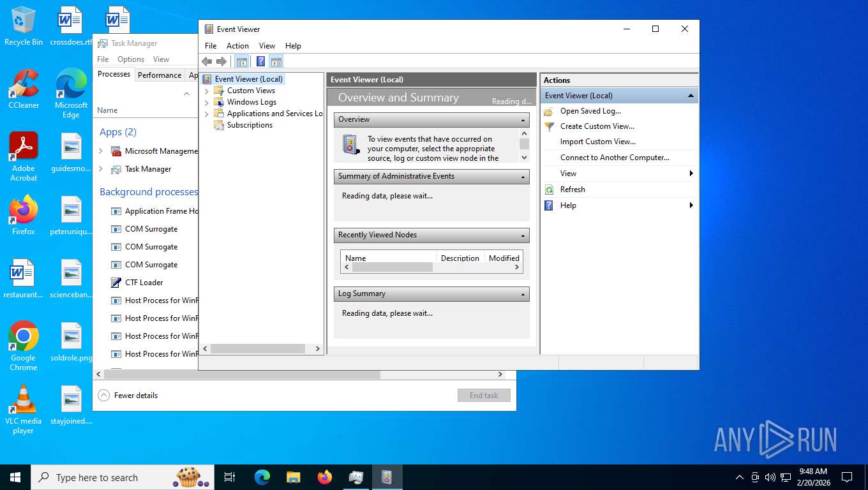Open the File menu in Event Viewer
This screenshot has height=490, width=868.
(x=211, y=46)
